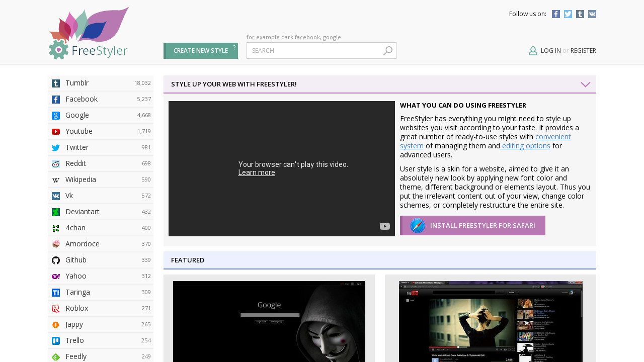This screenshot has width=644, height=362.
Task: Click the Youtube icon in the sidebar
Action: tap(56, 132)
